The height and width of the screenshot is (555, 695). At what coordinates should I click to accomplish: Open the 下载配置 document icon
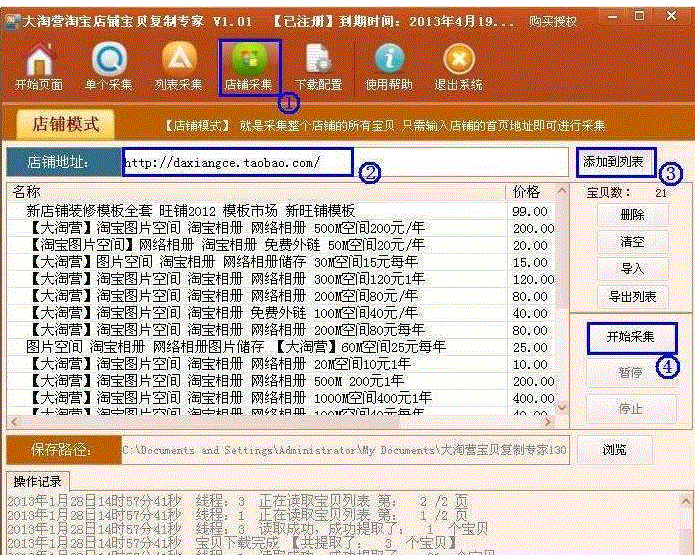pos(318,67)
